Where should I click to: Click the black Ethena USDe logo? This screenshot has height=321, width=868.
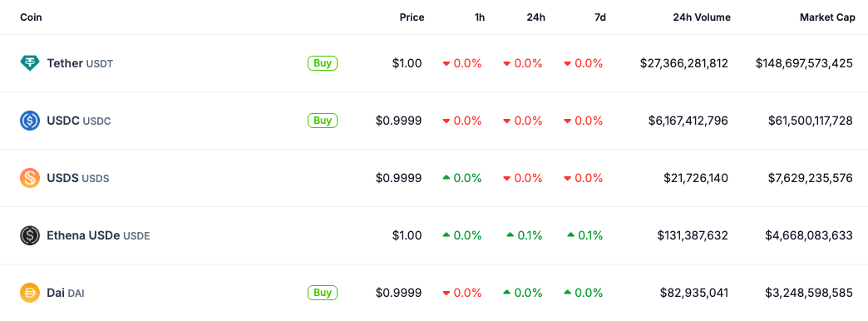click(x=30, y=236)
